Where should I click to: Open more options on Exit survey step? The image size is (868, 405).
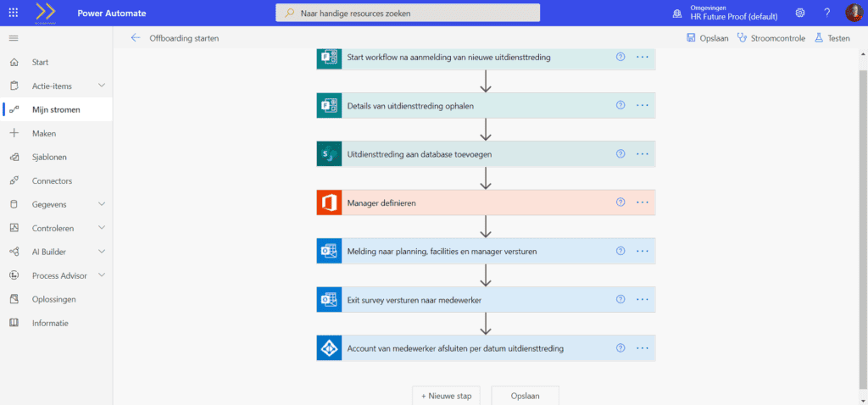point(643,299)
